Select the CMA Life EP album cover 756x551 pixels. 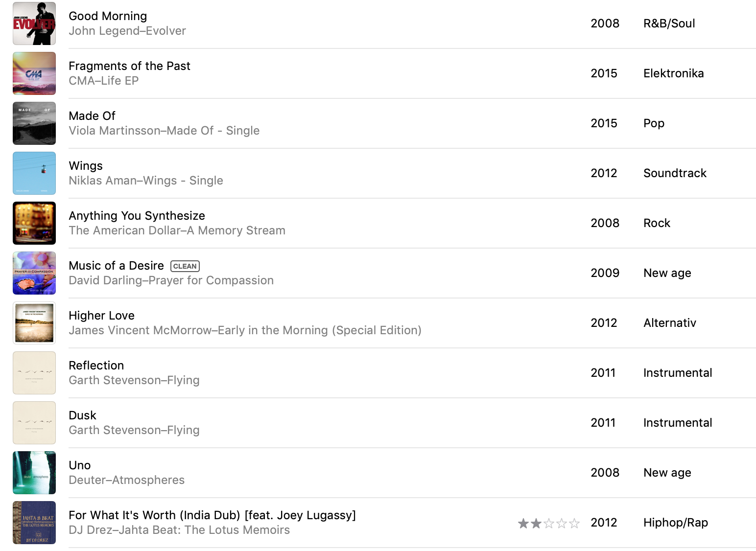point(34,73)
